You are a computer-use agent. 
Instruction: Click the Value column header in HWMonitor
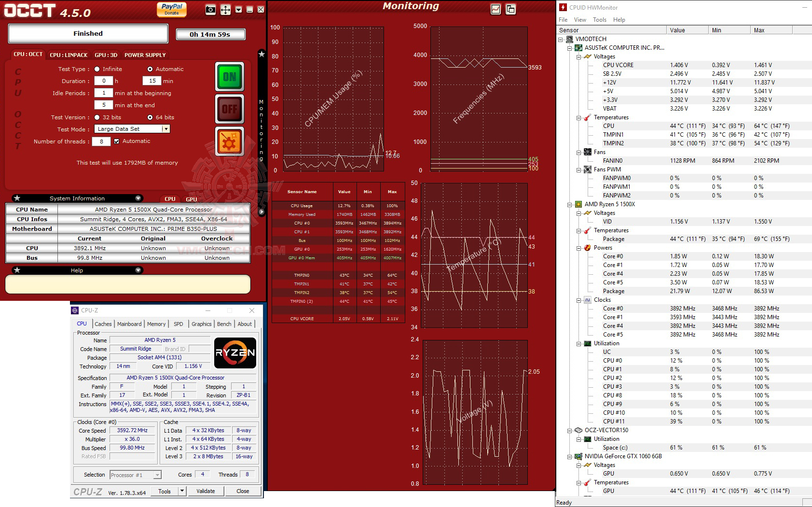click(688, 30)
